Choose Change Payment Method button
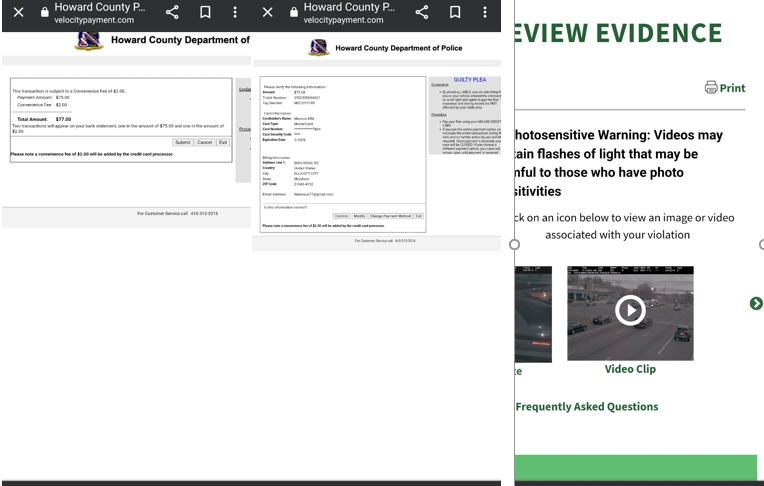Screen dimensions: 764x486 pyautogui.click(x=391, y=216)
